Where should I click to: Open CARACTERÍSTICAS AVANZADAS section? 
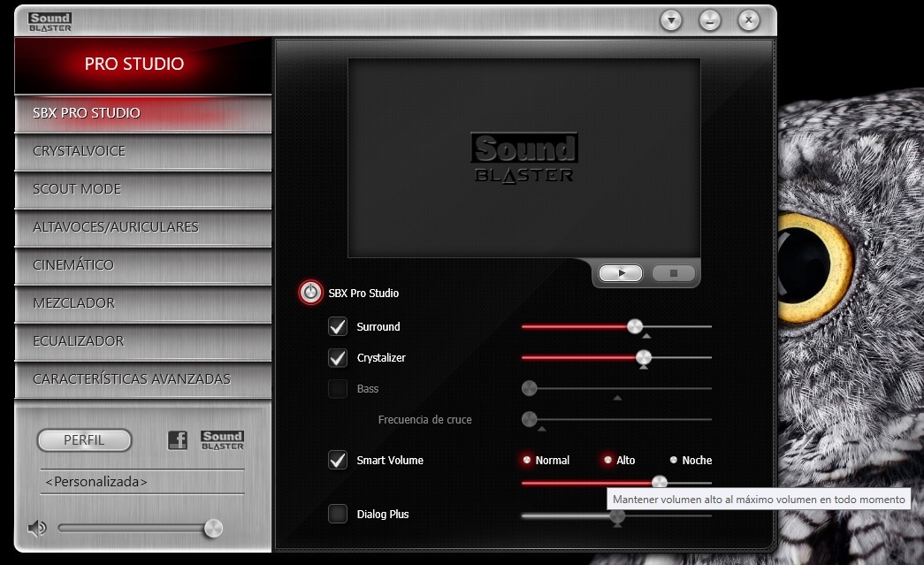[143, 379]
